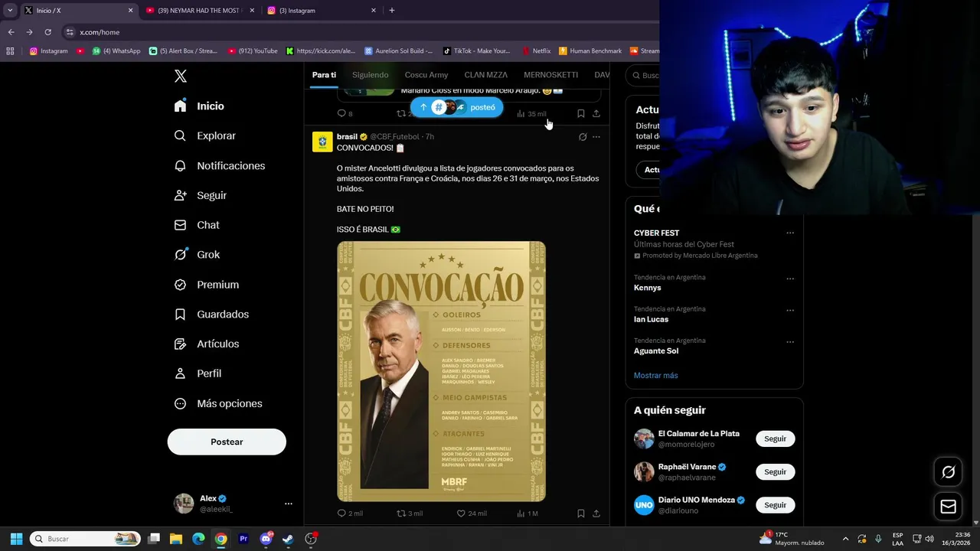
Task: Open Notificaciones in the sidebar
Action: (x=220, y=165)
